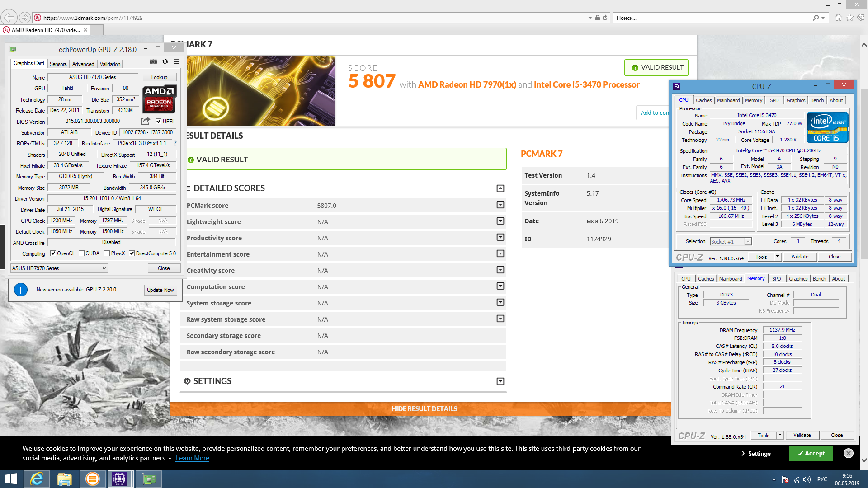
Task: Expand the DETAILED SCORES section
Action: pos(500,188)
